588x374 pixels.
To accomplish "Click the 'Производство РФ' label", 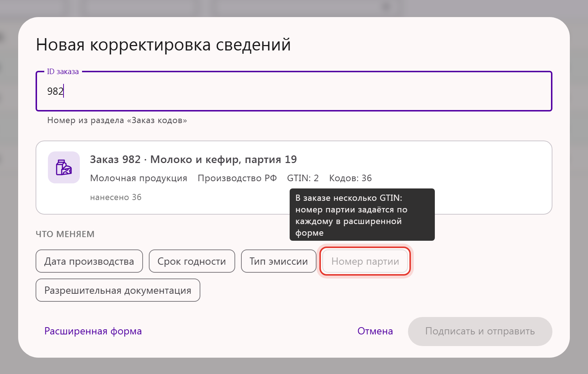I will (x=237, y=178).
